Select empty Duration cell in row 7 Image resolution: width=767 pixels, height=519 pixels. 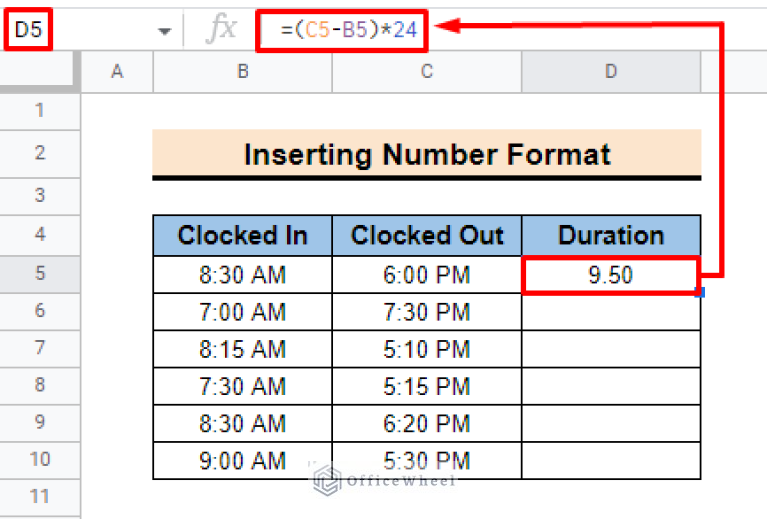(x=611, y=349)
